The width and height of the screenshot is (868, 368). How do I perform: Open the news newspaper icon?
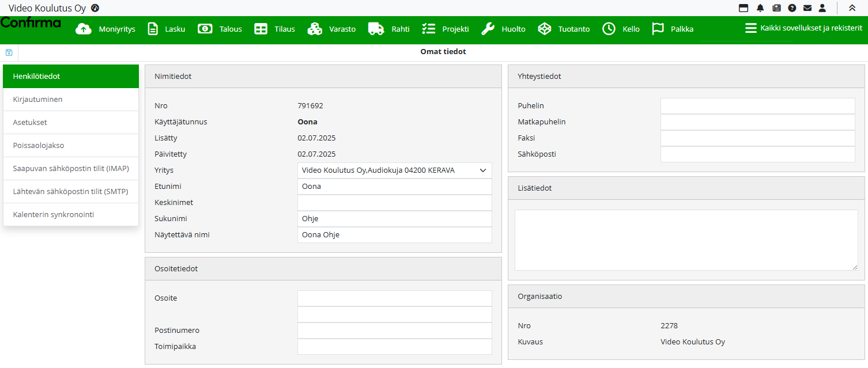[x=776, y=8]
